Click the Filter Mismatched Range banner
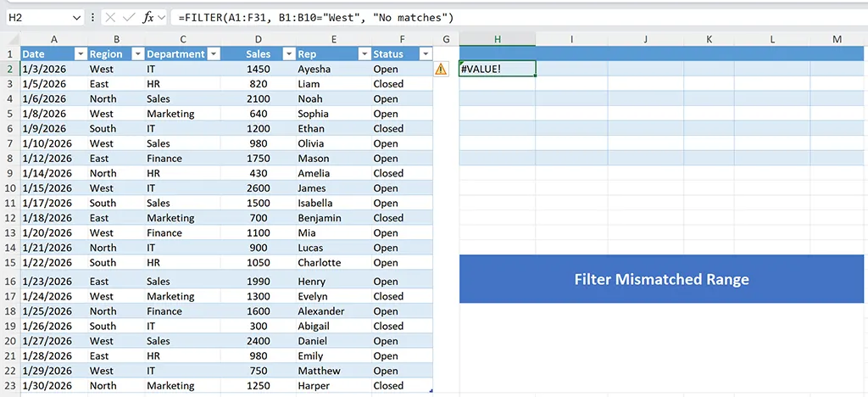This screenshot has width=868, height=397. [661, 278]
